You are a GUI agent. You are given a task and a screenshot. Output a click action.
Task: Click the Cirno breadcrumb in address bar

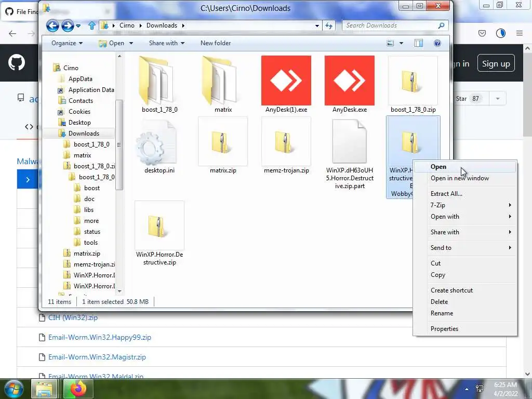click(127, 25)
